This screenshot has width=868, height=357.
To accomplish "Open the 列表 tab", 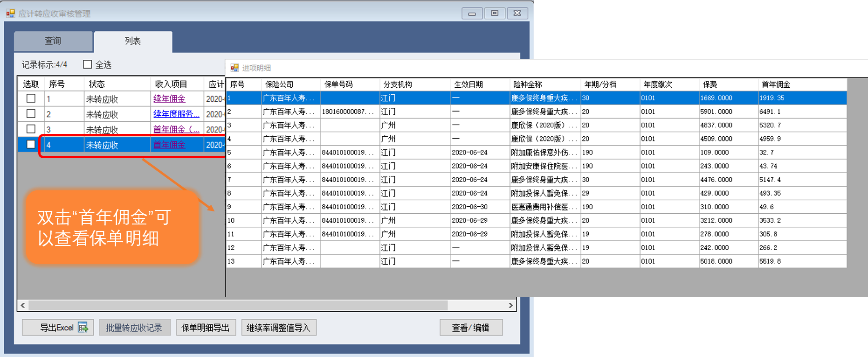I will pos(133,41).
